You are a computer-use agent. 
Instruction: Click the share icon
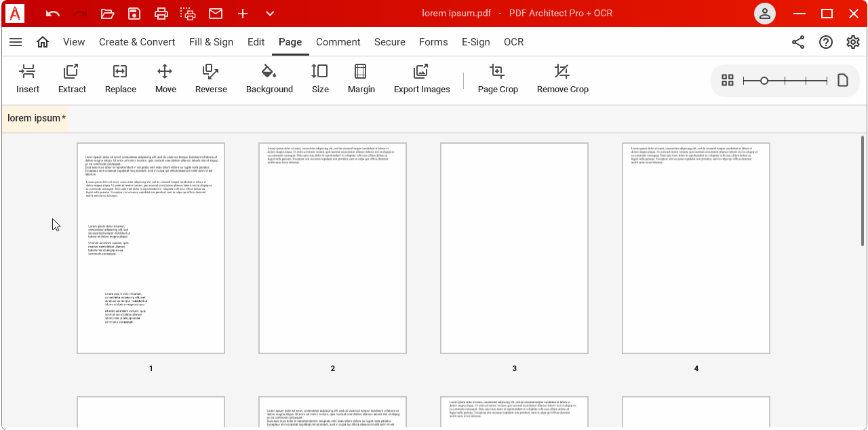[798, 42]
